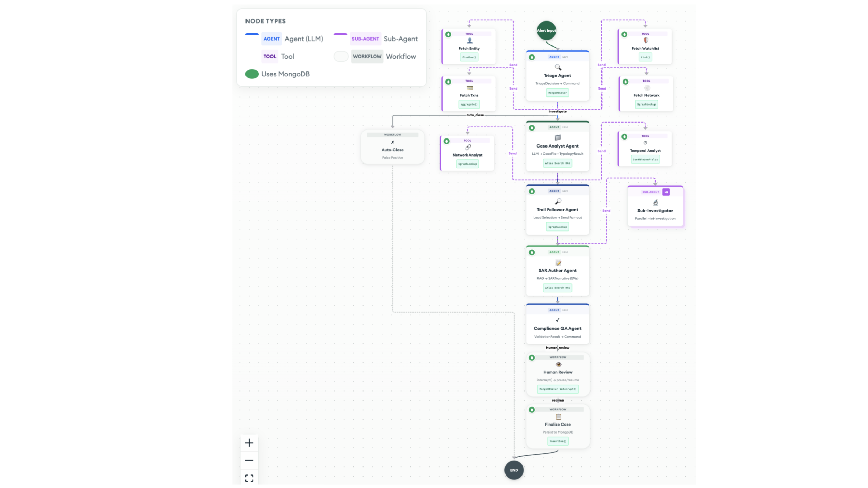Click the NODE TYPES legend heading
868x488 pixels.
(x=265, y=21)
